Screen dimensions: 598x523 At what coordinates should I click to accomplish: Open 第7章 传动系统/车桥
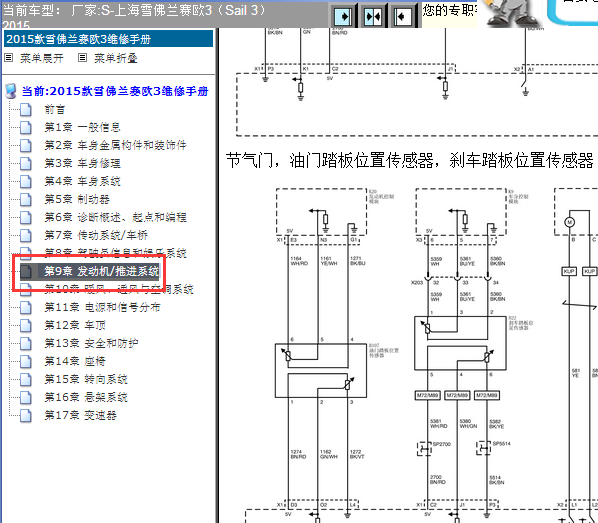96,235
